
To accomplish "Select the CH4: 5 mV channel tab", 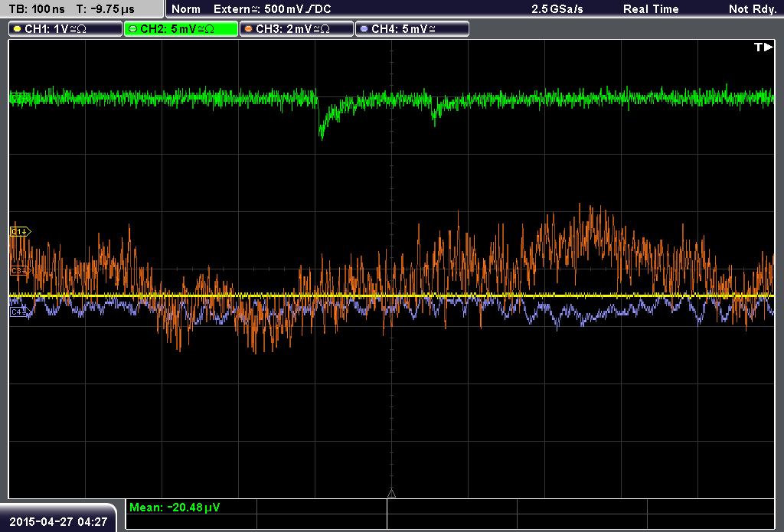I will [x=412, y=29].
